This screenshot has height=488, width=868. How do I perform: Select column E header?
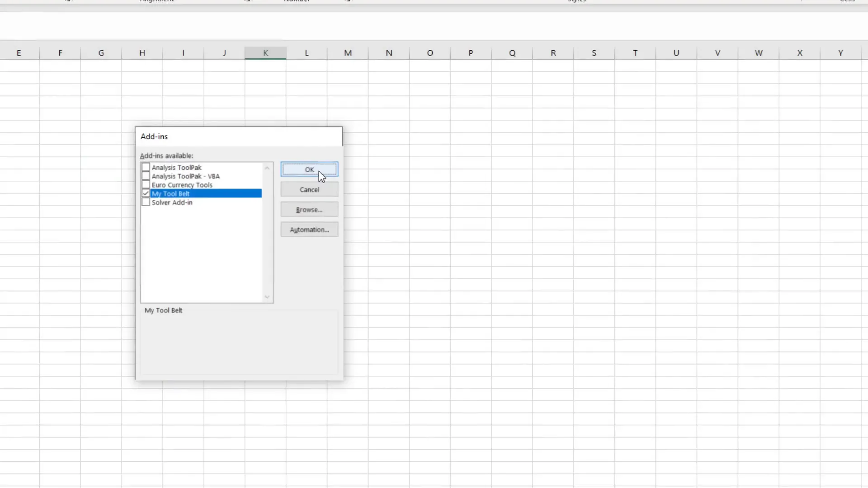point(19,52)
